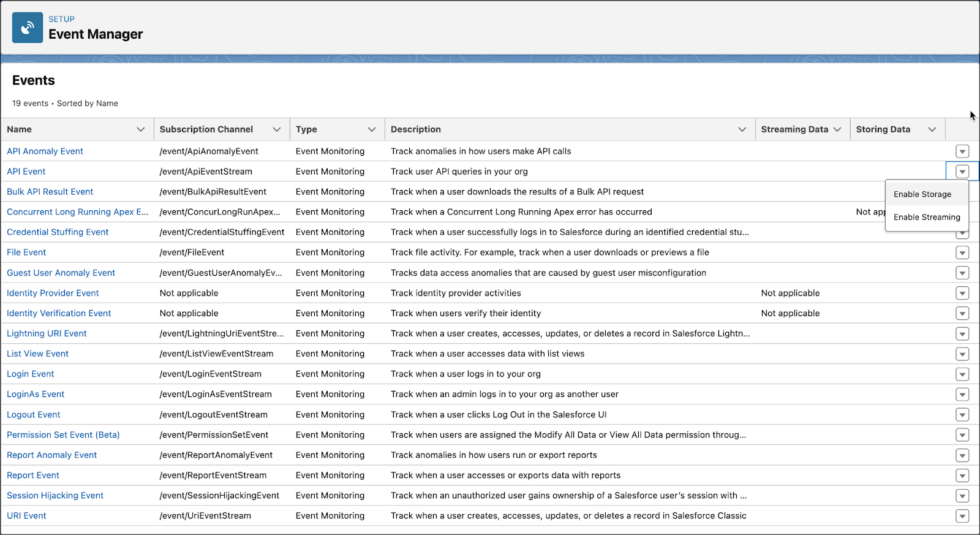Open row action menu for Report Event

tap(962, 476)
